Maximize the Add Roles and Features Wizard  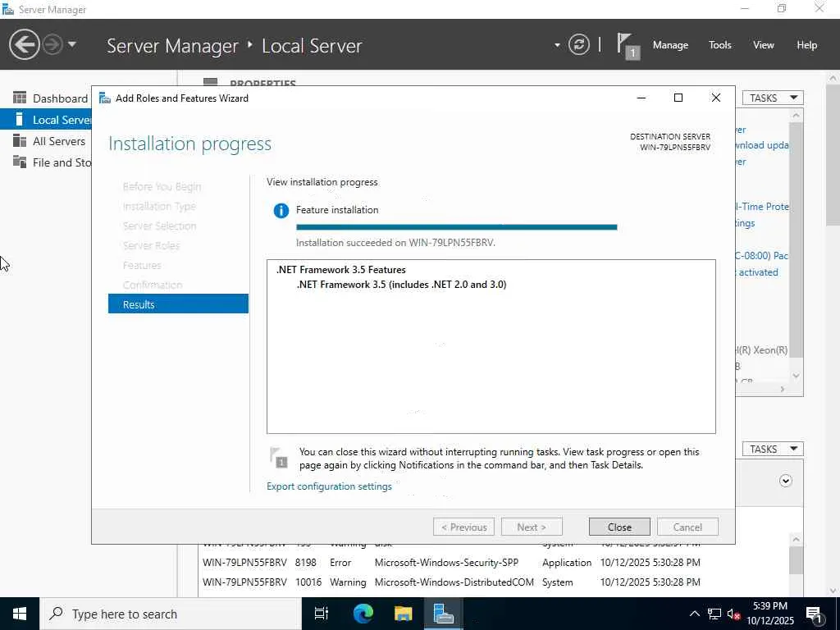click(x=678, y=98)
